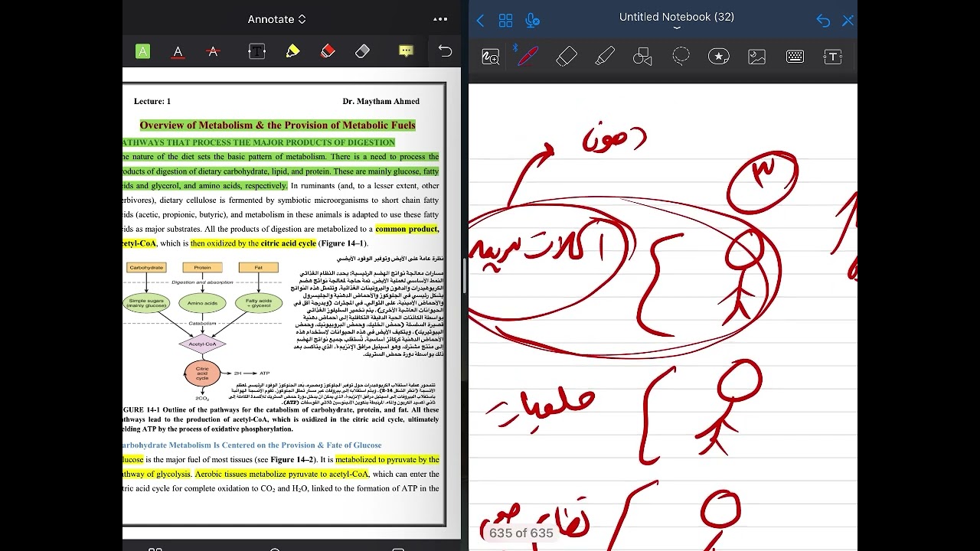
Task: Select the strikethrough text tool
Action: (214, 51)
